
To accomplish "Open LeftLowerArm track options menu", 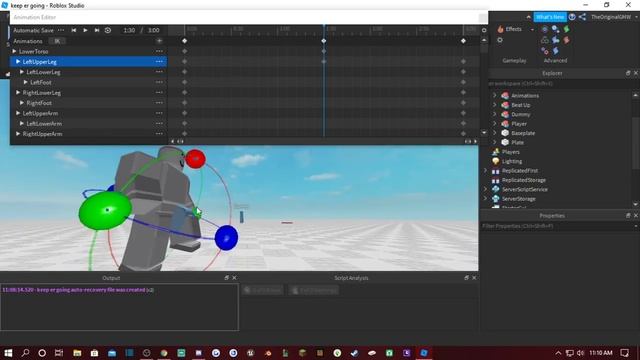I will (x=159, y=123).
